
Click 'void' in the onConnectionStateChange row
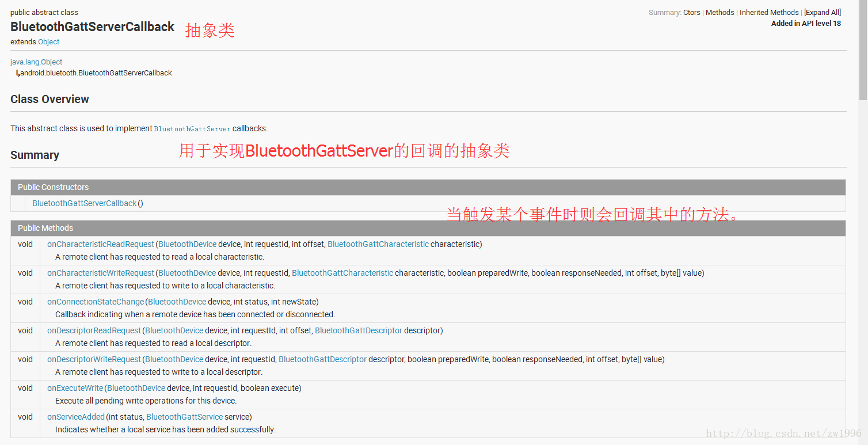pyautogui.click(x=25, y=302)
